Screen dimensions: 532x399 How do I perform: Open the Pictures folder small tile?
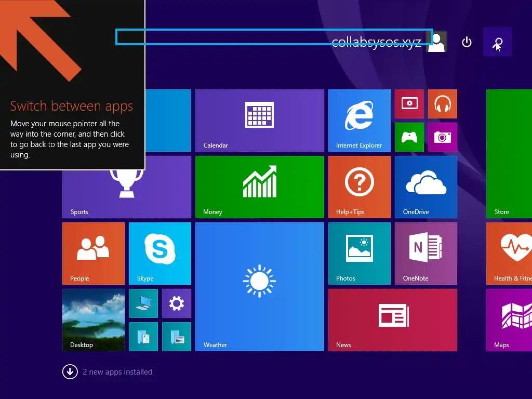pyautogui.click(x=177, y=337)
